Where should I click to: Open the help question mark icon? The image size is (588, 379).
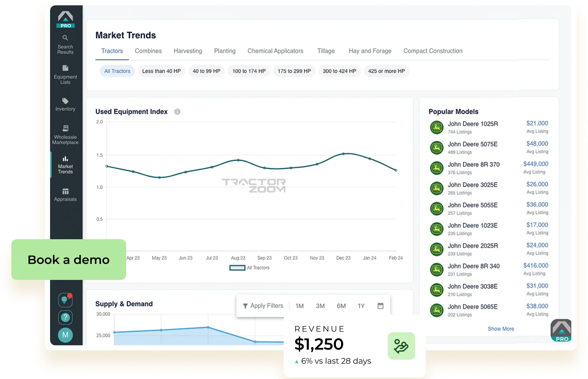pos(65,317)
